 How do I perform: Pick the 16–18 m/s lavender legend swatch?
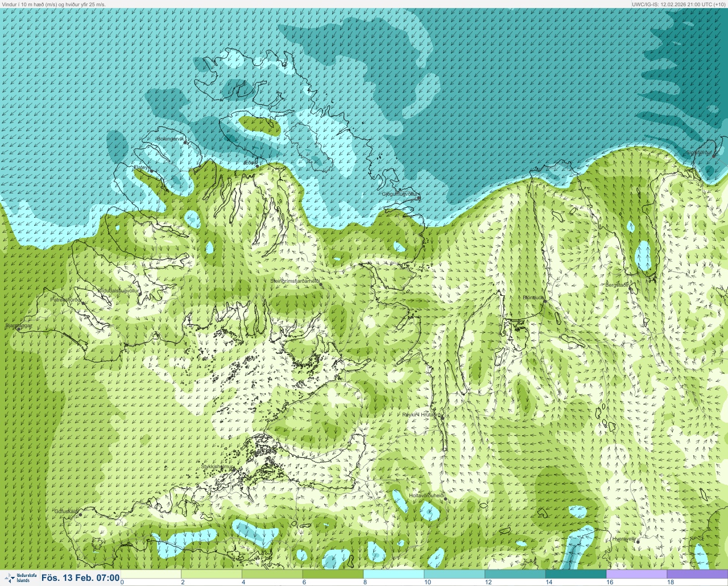pos(636,574)
